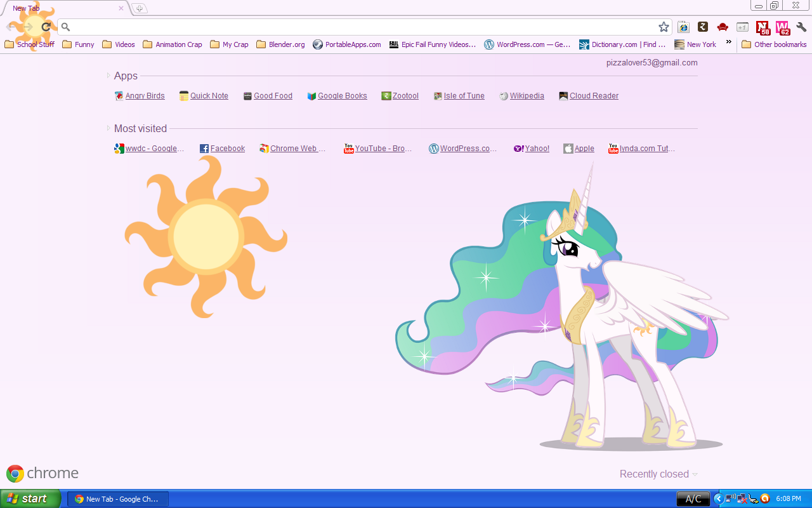Open the Chrome wrench menu
This screenshot has width=812, height=508.
click(x=801, y=27)
